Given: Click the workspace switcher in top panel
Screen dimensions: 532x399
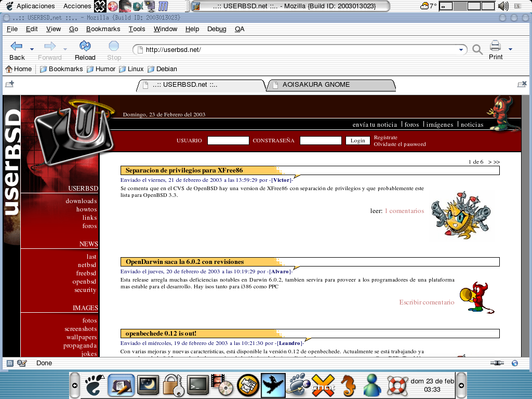Looking at the screenshot, I should tap(467, 6).
